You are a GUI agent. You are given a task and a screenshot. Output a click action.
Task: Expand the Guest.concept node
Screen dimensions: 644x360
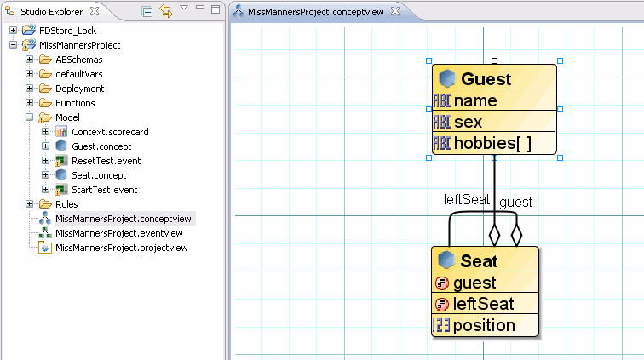46,146
